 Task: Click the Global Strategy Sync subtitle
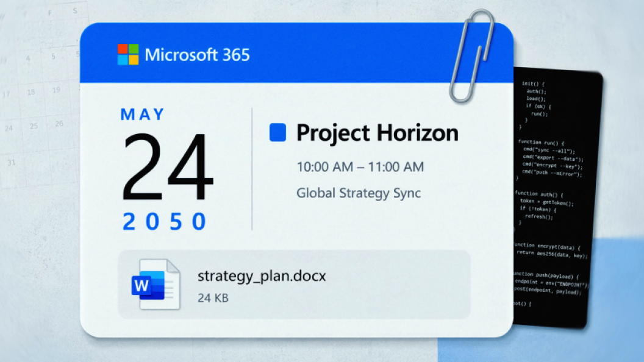(359, 193)
